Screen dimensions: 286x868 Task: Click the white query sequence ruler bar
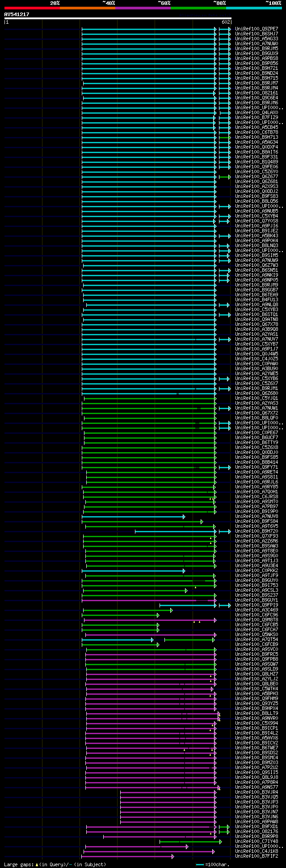pos(118,18)
